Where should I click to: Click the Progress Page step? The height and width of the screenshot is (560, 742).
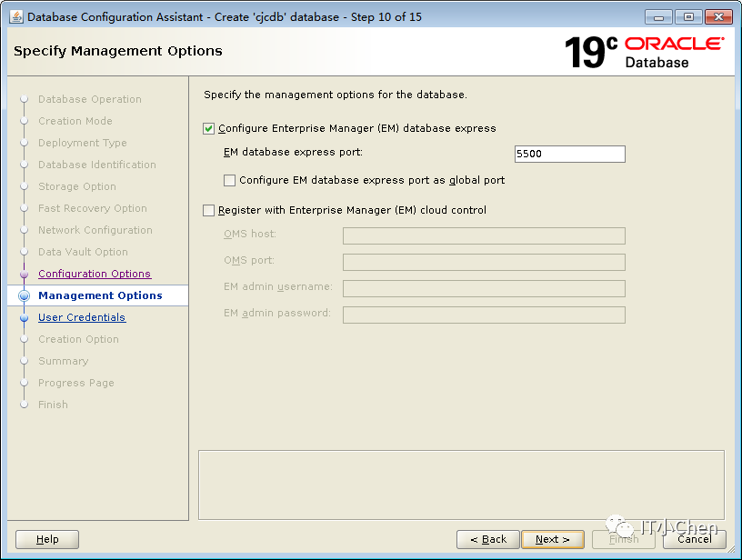76,383
